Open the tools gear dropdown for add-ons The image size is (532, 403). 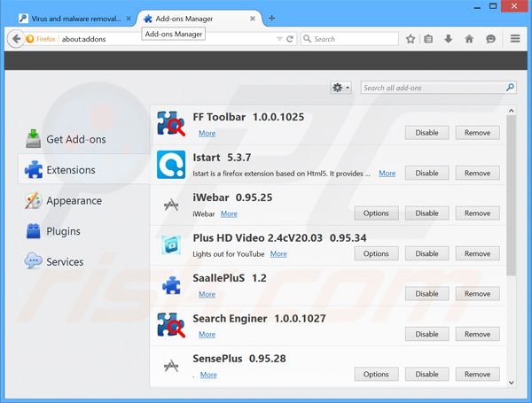[340, 88]
